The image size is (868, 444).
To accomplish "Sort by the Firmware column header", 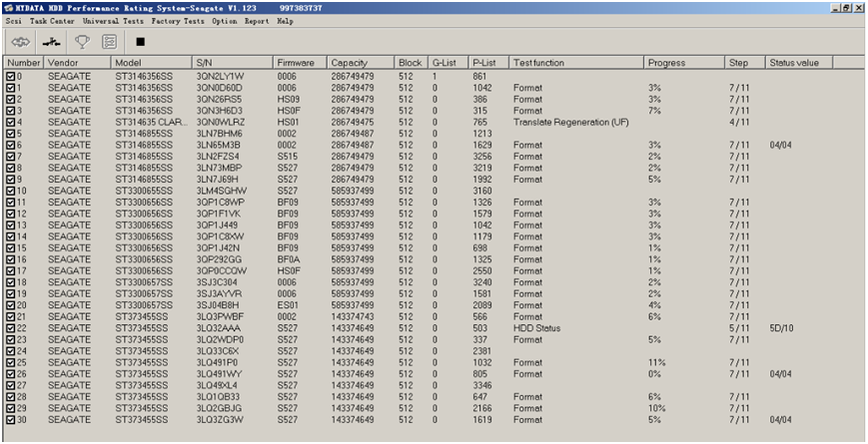I will point(300,63).
